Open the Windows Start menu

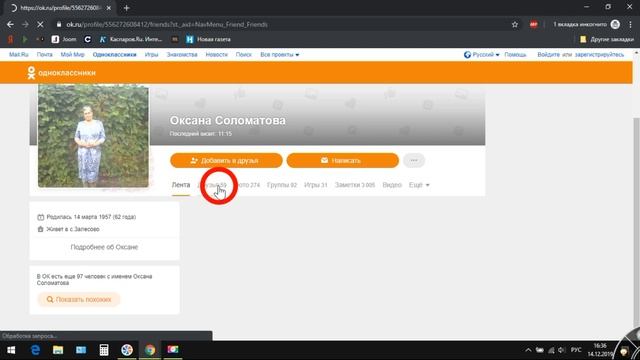pyautogui.click(x=11, y=350)
